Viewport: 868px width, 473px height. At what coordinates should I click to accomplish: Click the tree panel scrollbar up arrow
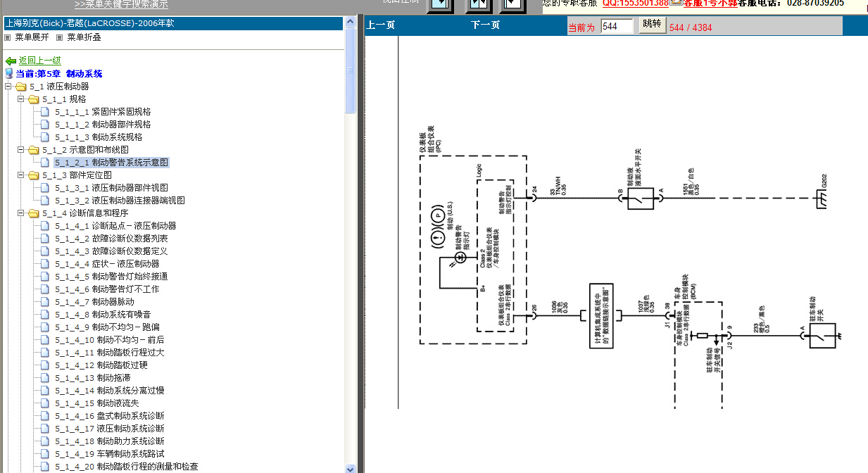pyautogui.click(x=351, y=23)
